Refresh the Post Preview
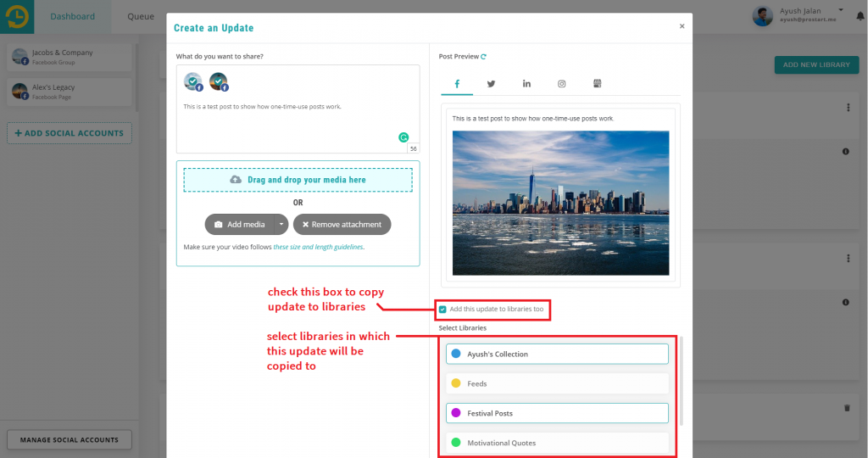The height and width of the screenshot is (458, 868). pos(484,57)
